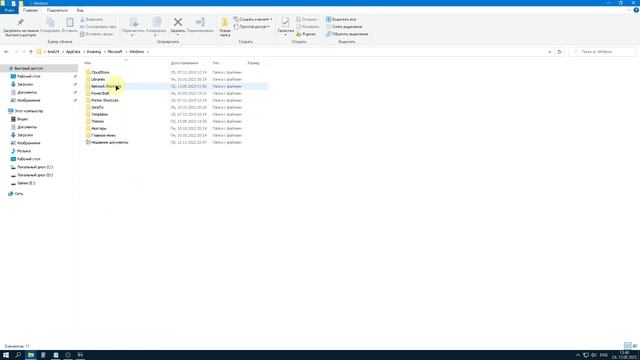The width and height of the screenshot is (640, 360).
Task: Click Вырезать (Cut) in the ribbon
Action: tap(91, 20)
